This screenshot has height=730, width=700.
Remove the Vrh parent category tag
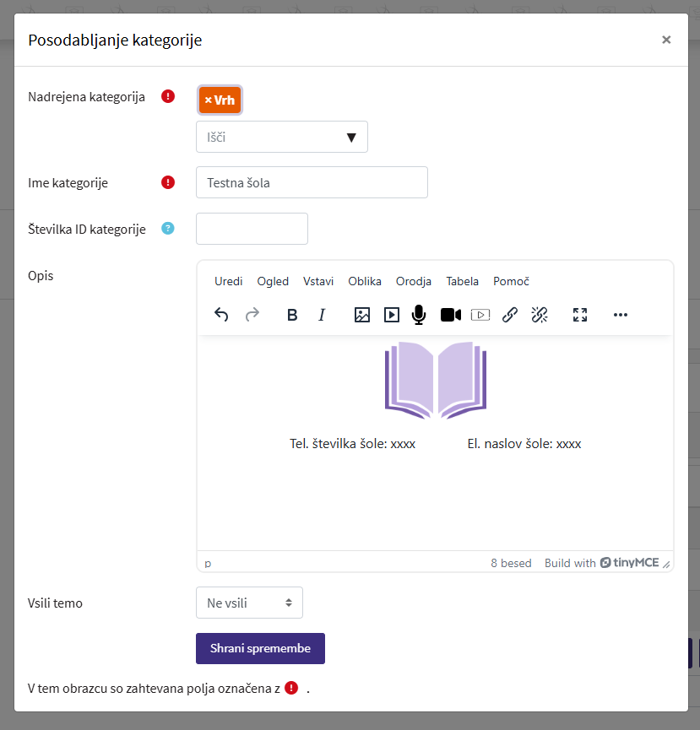point(209,100)
